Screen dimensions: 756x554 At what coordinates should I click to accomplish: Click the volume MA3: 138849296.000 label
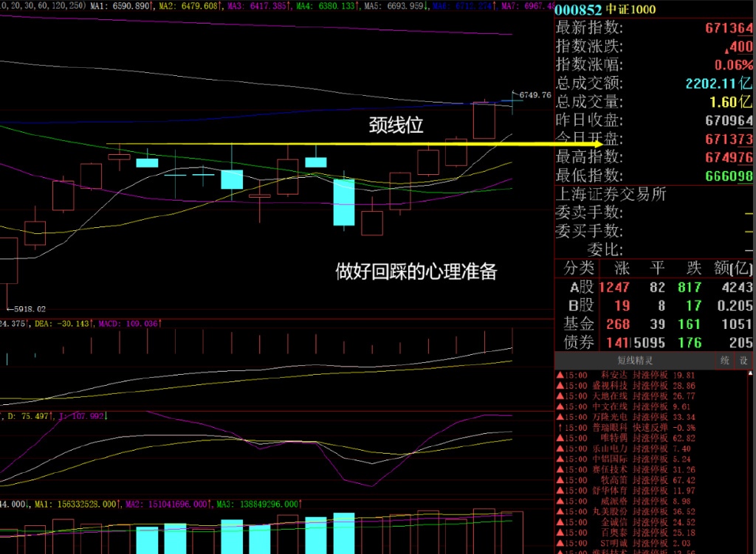tap(259, 504)
